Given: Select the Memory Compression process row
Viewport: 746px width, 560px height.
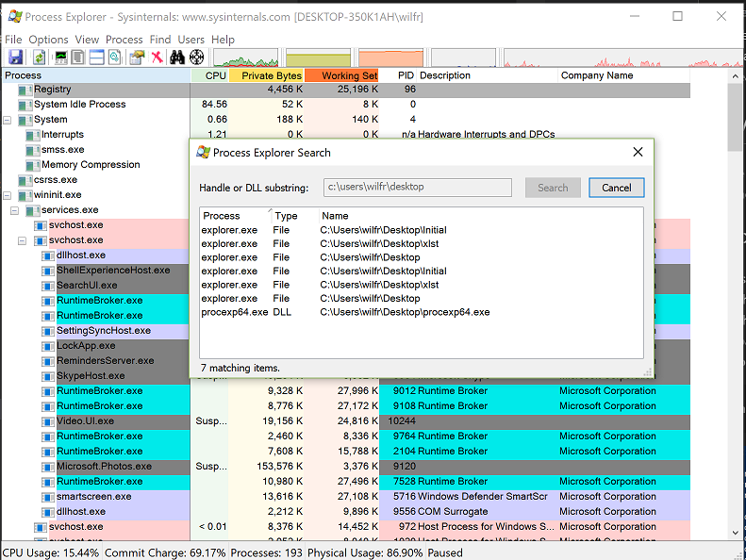Looking at the screenshot, I should (91, 165).
